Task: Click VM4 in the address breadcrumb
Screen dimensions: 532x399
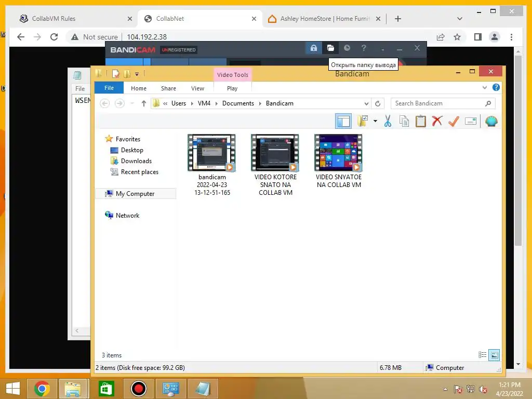Action: (204, 103)
